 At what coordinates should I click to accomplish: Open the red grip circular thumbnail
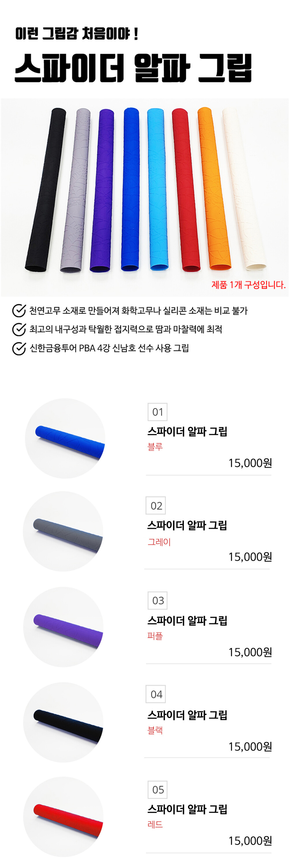(63, 816)
